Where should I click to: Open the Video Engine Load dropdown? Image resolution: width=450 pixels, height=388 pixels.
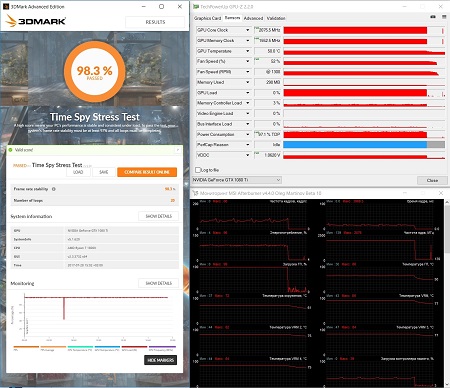click(247, 113)
